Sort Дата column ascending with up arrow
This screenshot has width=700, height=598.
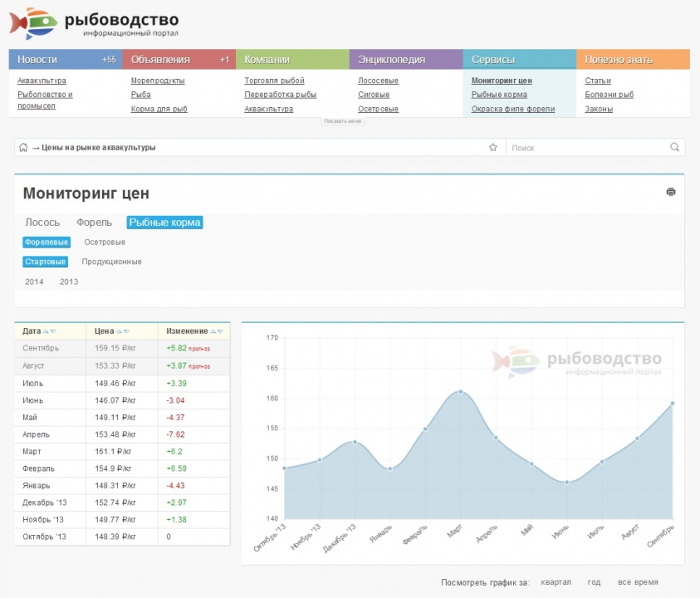[46, 331]
